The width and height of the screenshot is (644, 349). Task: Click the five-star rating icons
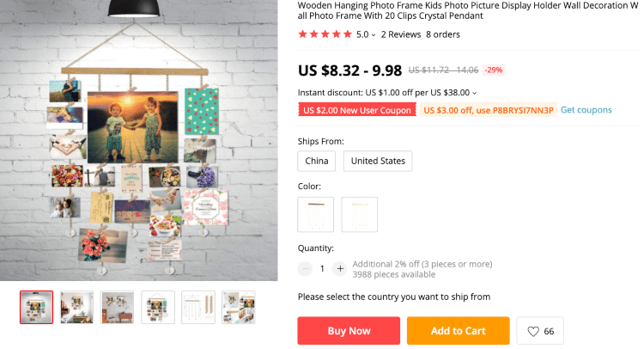click(325, 34)
